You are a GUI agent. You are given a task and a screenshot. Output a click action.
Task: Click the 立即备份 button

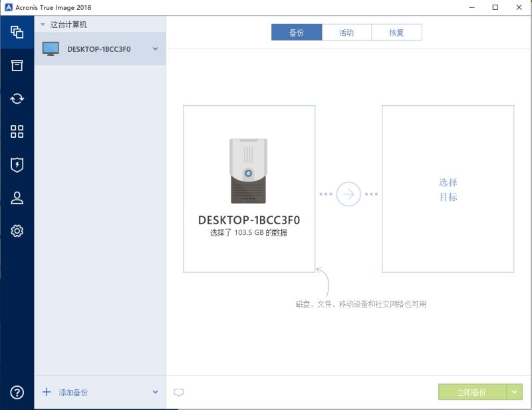click(x=472, y=392)
